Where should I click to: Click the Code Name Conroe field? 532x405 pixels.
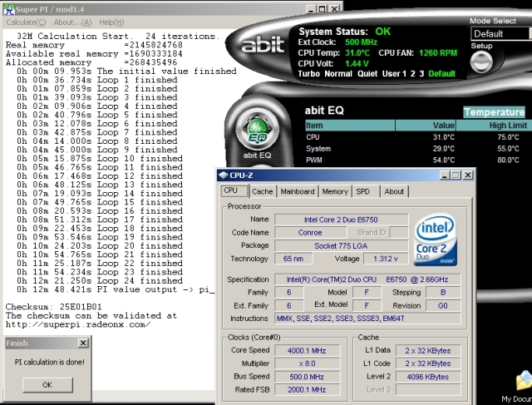[310, 233]
